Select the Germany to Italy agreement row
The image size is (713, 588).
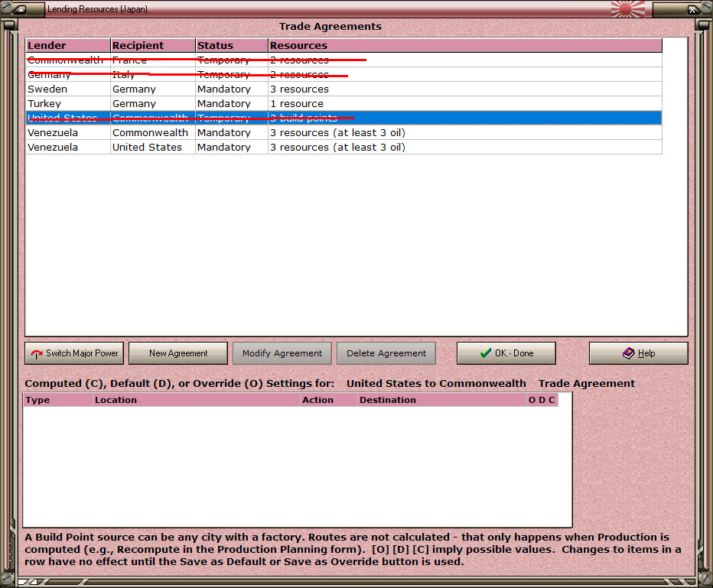click(x=343, y=74)
